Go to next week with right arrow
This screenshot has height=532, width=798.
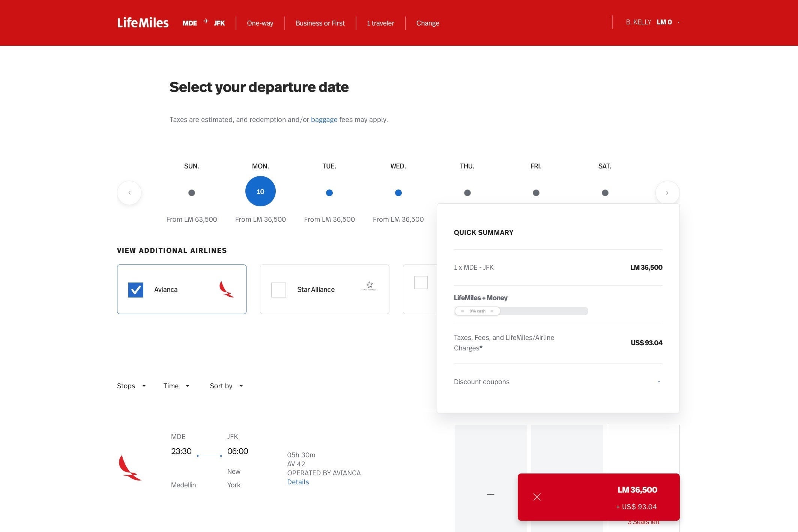point(667,193)
